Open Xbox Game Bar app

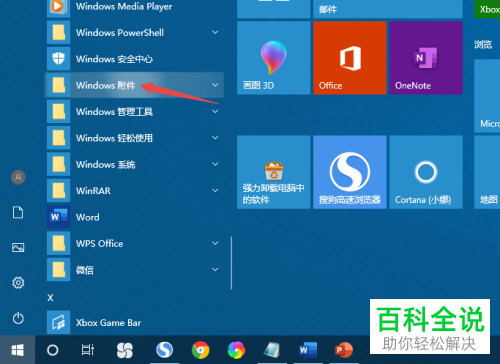tap(133, 323)
